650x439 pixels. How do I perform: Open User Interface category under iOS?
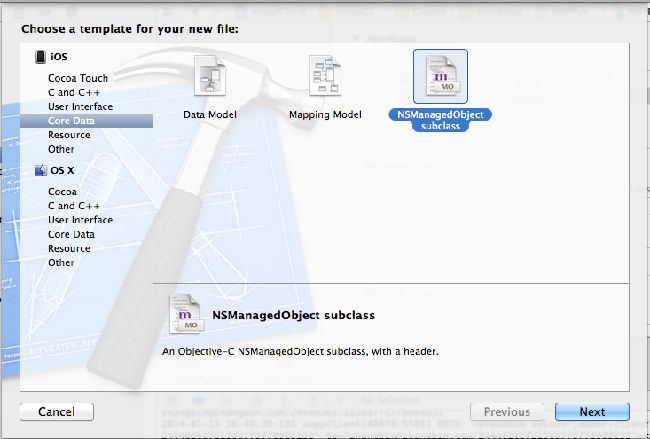[x=80, y=107]
